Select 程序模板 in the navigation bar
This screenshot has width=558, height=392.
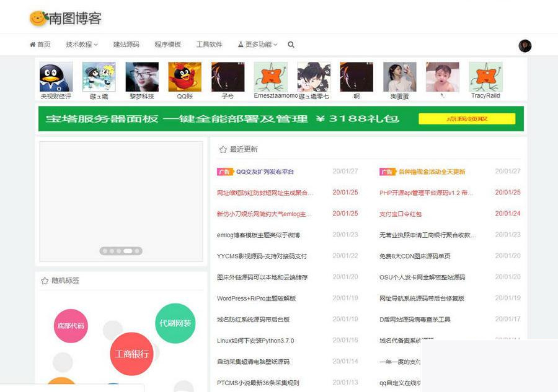point(166,44)
